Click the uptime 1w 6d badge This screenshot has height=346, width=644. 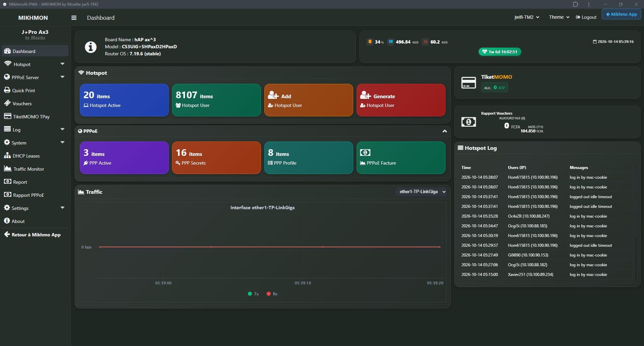(500, 52)
